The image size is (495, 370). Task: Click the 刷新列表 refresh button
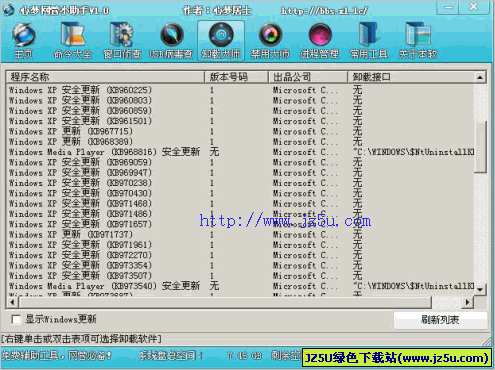440,320
